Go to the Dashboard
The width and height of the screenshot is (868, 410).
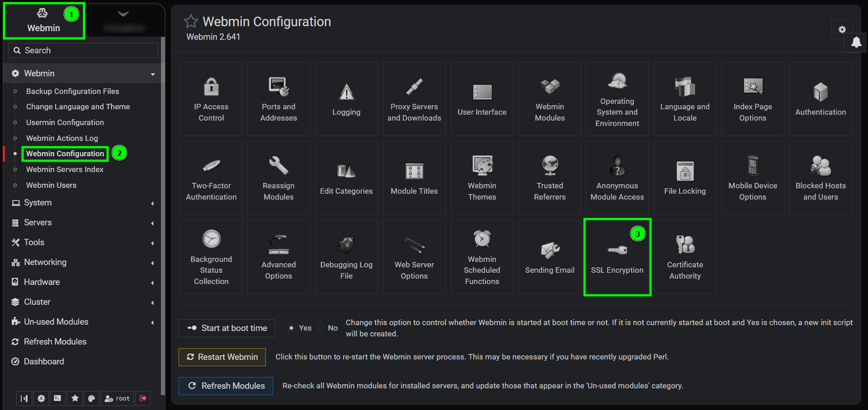[x=44, y=362]
